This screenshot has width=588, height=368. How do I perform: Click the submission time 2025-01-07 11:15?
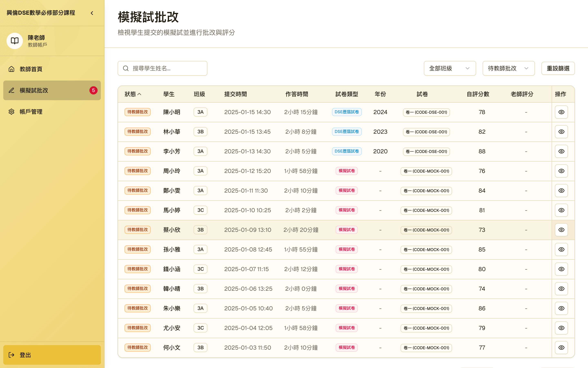pyautogui.click(x=246, y=269)
